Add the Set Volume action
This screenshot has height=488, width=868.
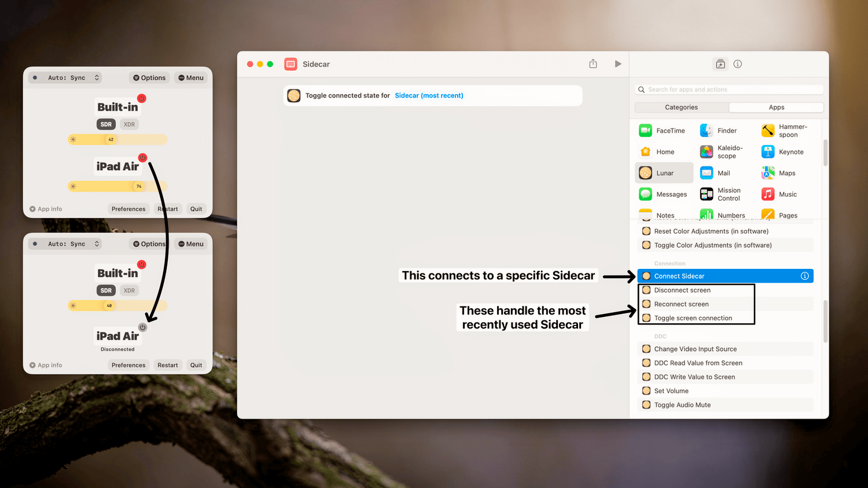[x=726, y=391]
